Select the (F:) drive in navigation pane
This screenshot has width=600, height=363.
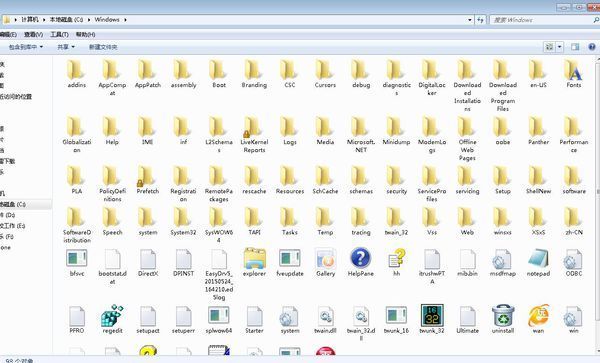[x=7, y=237]
